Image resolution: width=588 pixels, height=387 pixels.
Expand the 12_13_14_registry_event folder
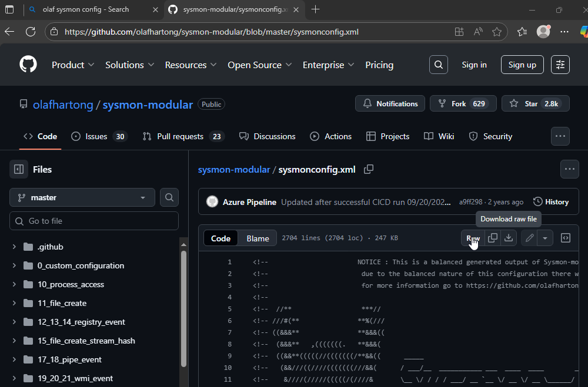[x=14, y=321]
